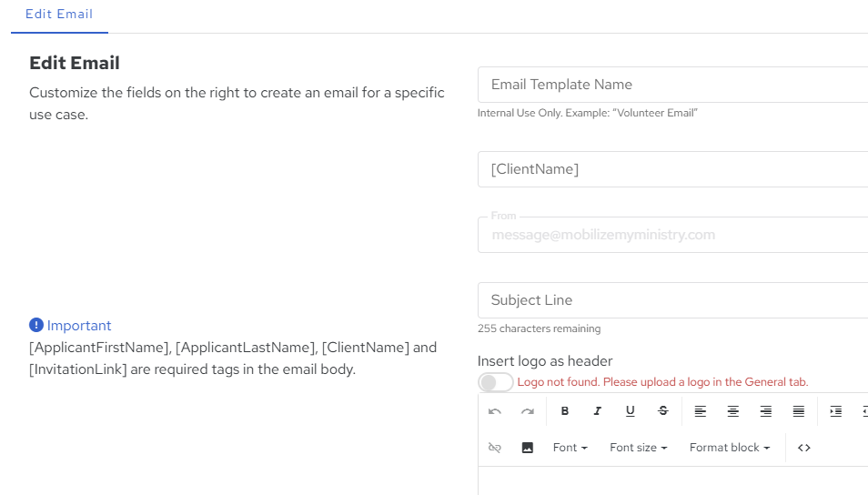This screenshot has height=495, width=868.
Task: Align text right
Action: (765, 411)
